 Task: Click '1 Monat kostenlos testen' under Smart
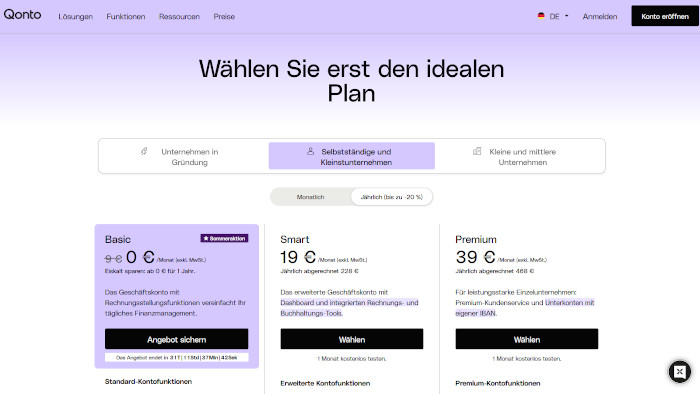pyautogui.click(x=352, y=359)
